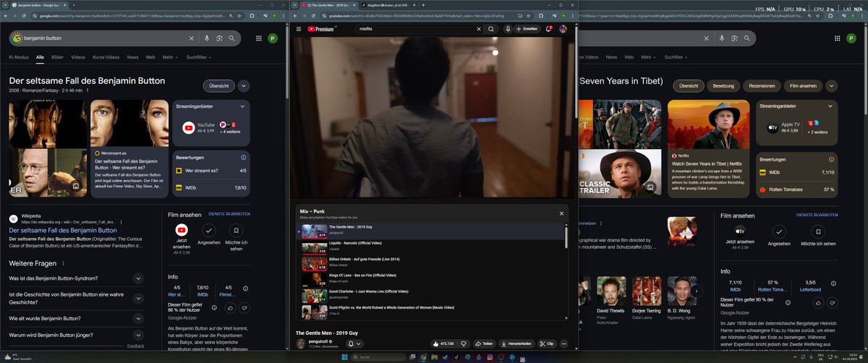Start Google voice search in Benjamin Button window

207,38
